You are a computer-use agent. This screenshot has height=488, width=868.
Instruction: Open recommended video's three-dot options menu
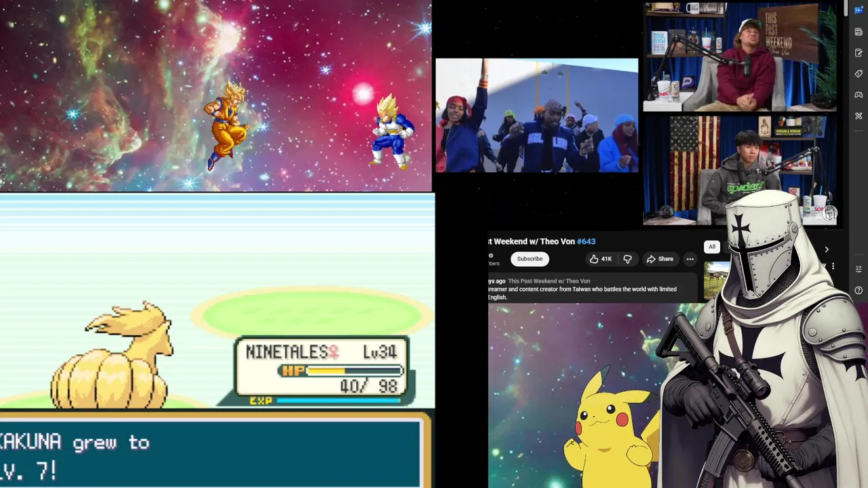pyautogui.click(x=833, y=266)
